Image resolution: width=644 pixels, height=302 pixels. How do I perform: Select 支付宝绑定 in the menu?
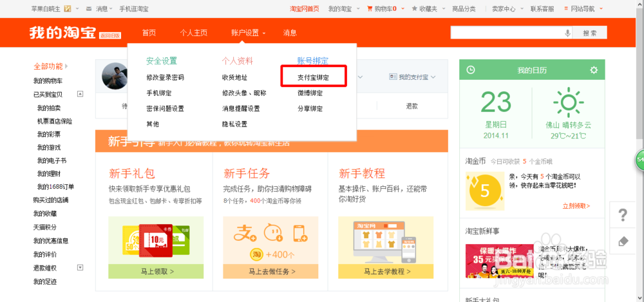pos(314,77)
